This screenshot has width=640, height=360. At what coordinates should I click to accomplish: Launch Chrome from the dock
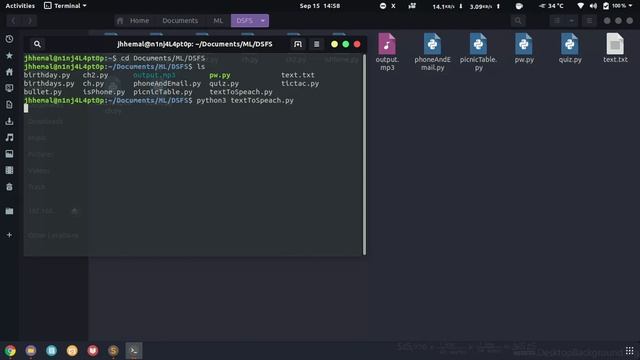click(10, 351)
